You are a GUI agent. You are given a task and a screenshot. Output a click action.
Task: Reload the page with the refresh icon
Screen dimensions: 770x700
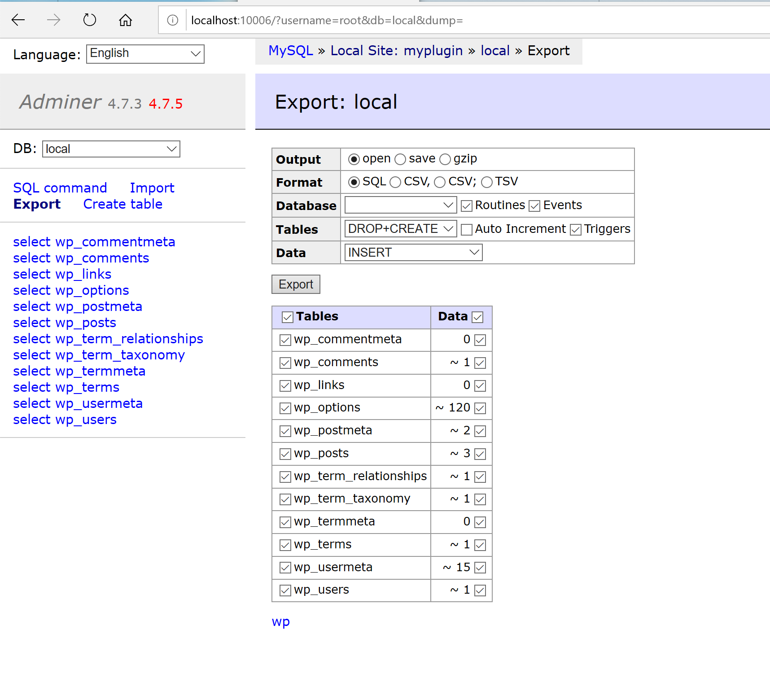point(90,20)
